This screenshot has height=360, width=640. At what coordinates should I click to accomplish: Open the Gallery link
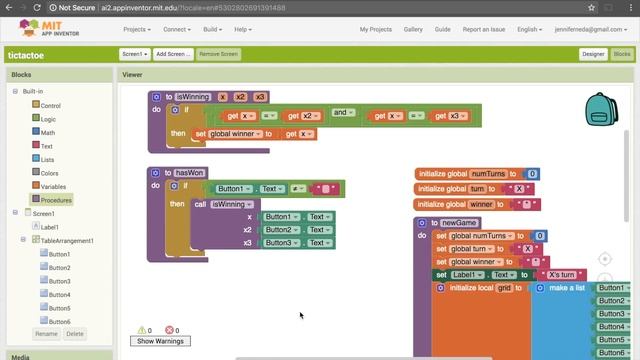click(413, 29)
